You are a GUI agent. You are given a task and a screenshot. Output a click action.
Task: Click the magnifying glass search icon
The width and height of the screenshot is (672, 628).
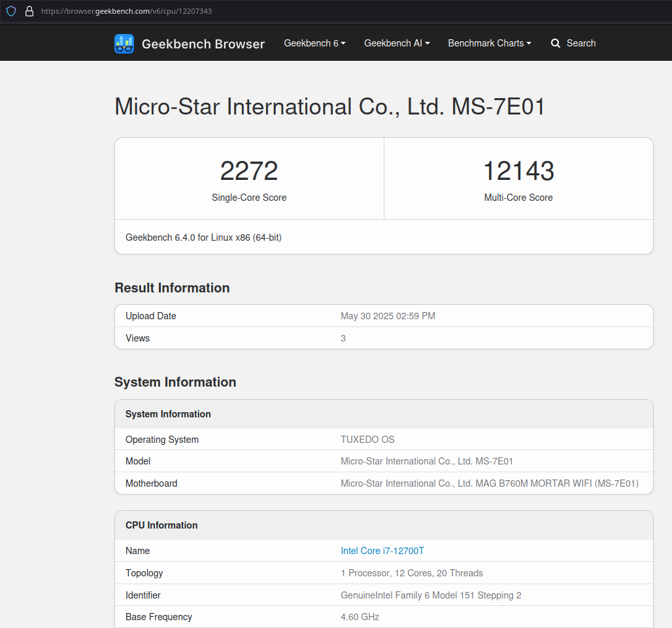pos(556,43)
